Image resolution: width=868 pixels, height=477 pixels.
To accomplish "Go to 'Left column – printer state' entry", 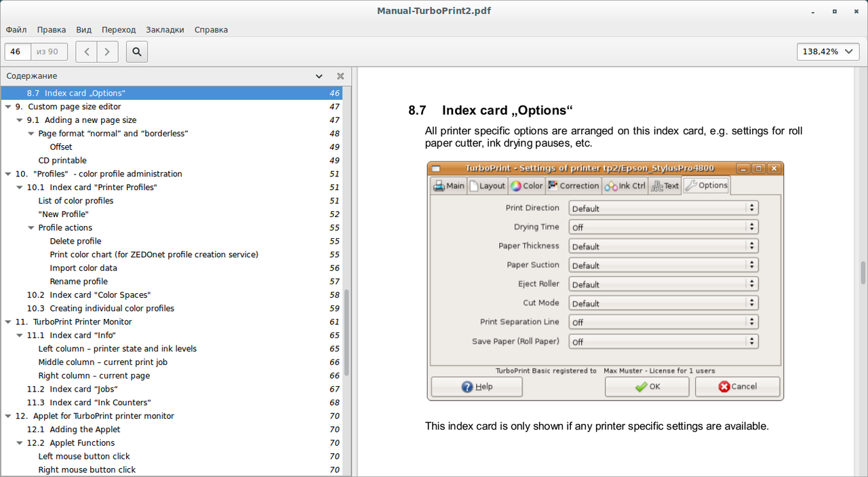I will [117, 349].
